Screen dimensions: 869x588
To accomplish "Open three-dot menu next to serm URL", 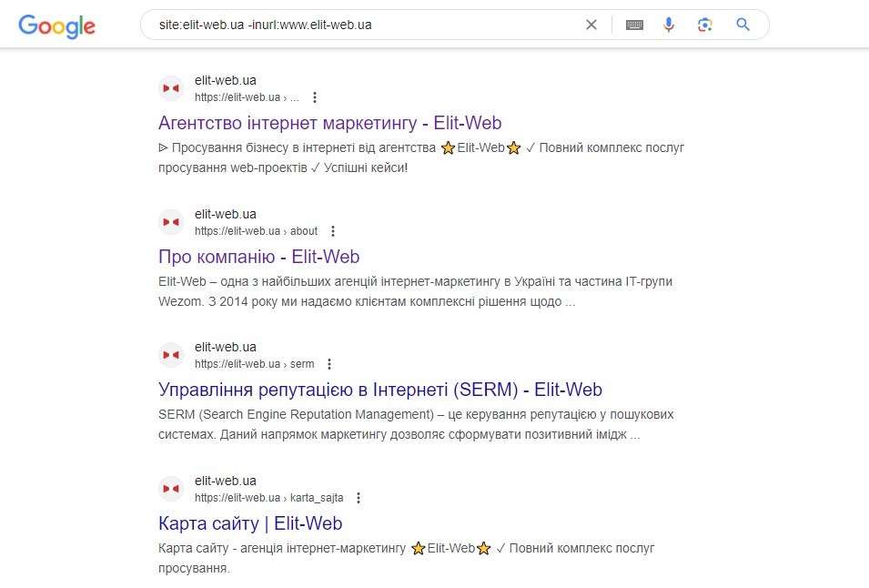I will (329, 364).
